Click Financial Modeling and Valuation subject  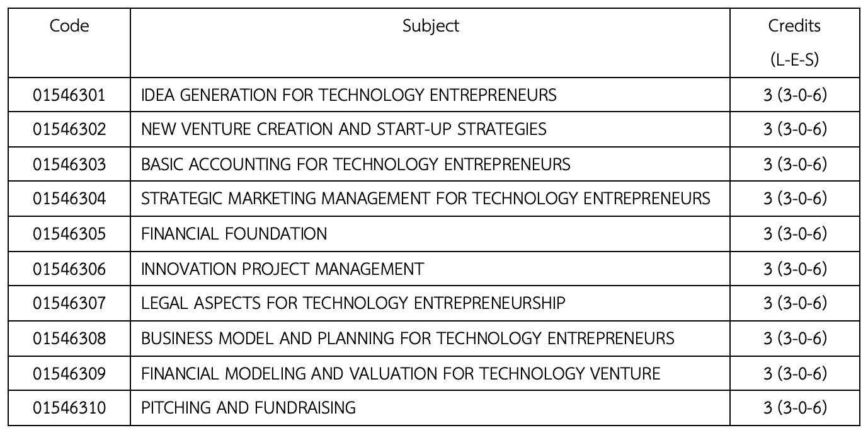coord(401,373)
